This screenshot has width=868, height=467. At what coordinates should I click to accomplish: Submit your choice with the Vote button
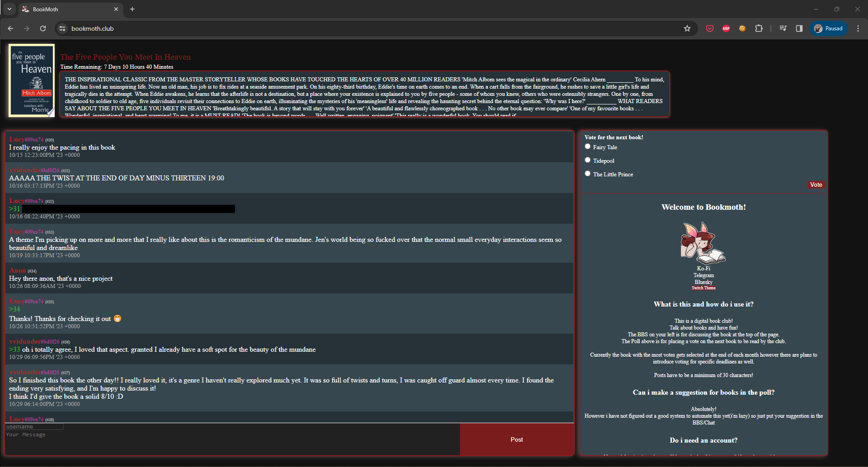click(x=816, y=184)
